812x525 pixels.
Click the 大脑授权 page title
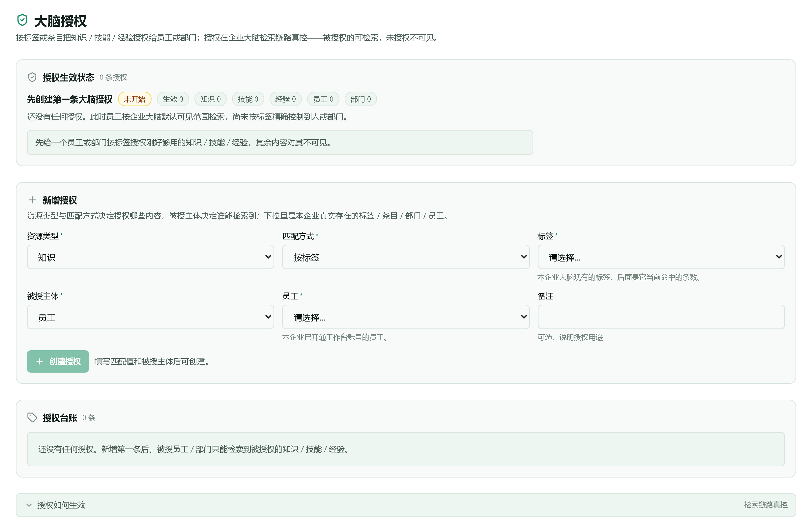pyautogui.click(x=61, y=21)
